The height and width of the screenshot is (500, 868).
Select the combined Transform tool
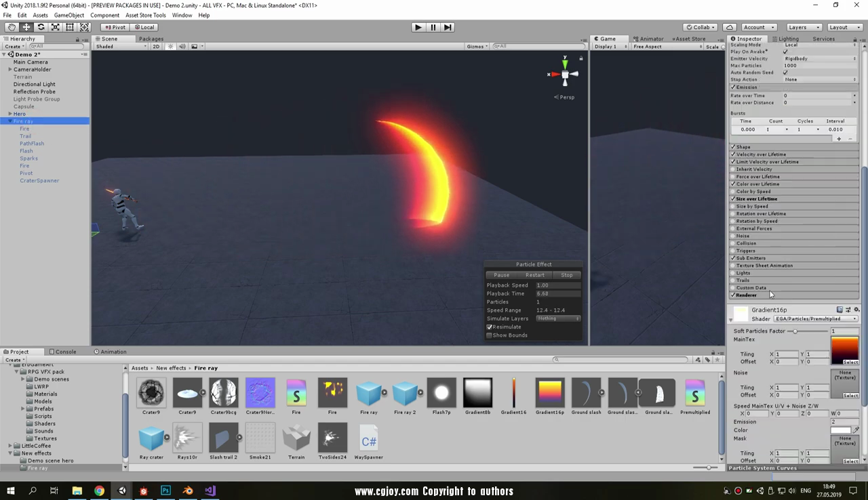coord(84,27)
